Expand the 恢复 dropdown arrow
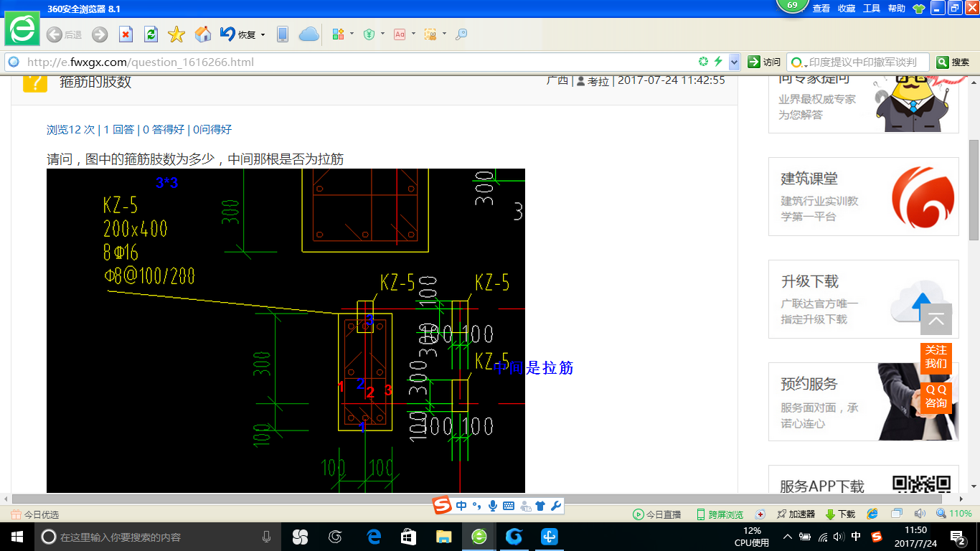This screenshot has height=551, width=980. (x=263, y=34)
